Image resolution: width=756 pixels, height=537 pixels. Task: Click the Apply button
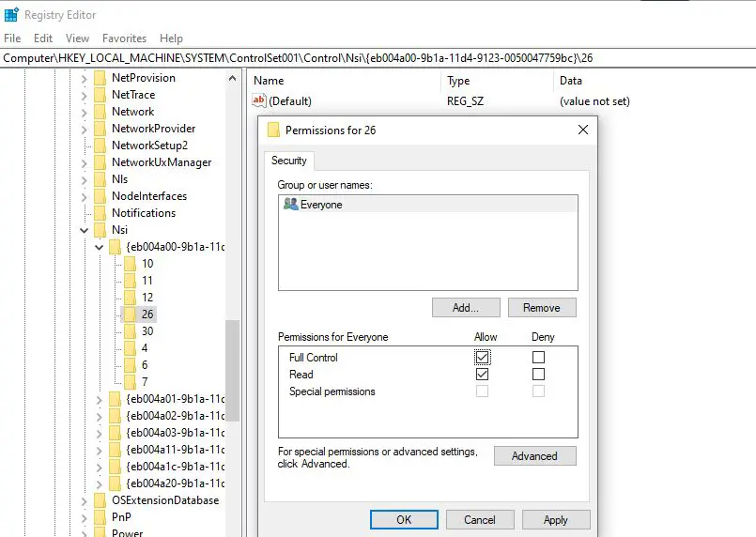(556, 520)
